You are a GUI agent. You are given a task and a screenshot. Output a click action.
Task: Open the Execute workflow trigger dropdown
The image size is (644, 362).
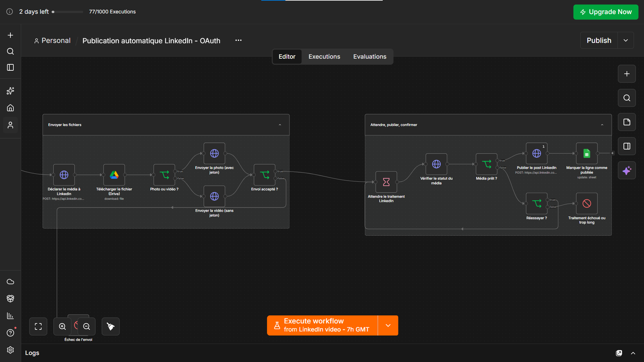pos(388,325)
